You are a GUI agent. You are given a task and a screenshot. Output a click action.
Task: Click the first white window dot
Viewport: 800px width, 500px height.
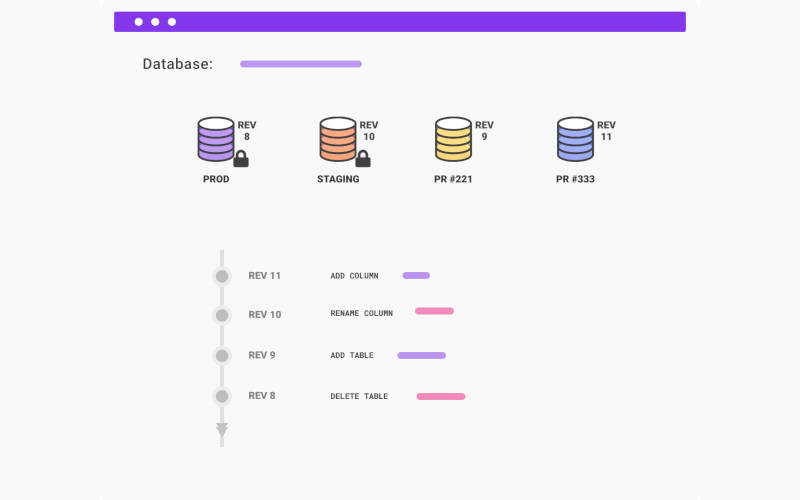pyautogui.click(x=139, y=22)
